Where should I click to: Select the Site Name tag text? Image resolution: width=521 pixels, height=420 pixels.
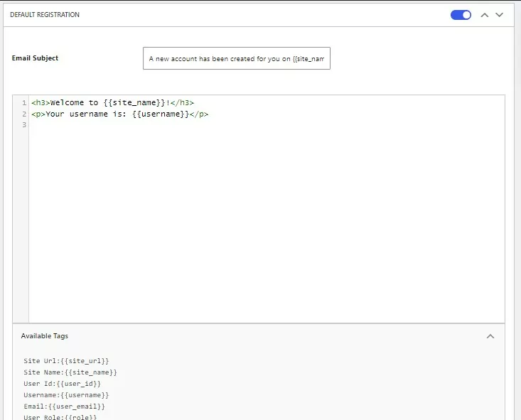(70, 372)
